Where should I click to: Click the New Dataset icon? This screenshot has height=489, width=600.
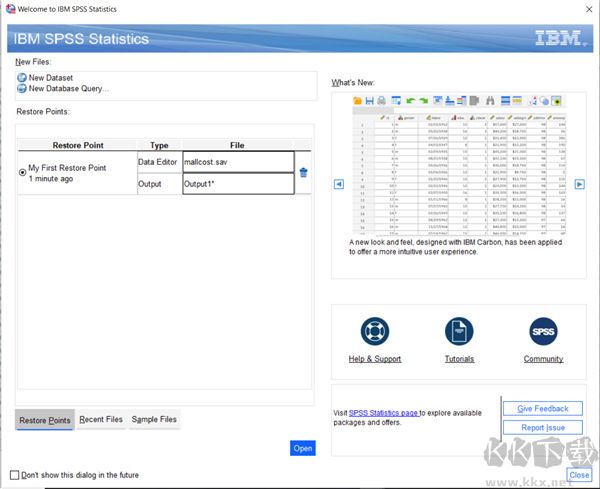click(22, 78)
